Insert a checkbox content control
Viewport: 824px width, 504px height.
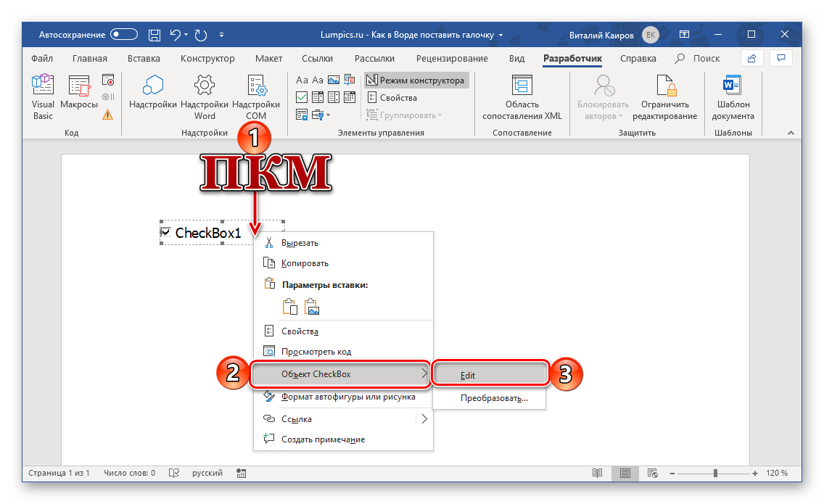[302, 97]
